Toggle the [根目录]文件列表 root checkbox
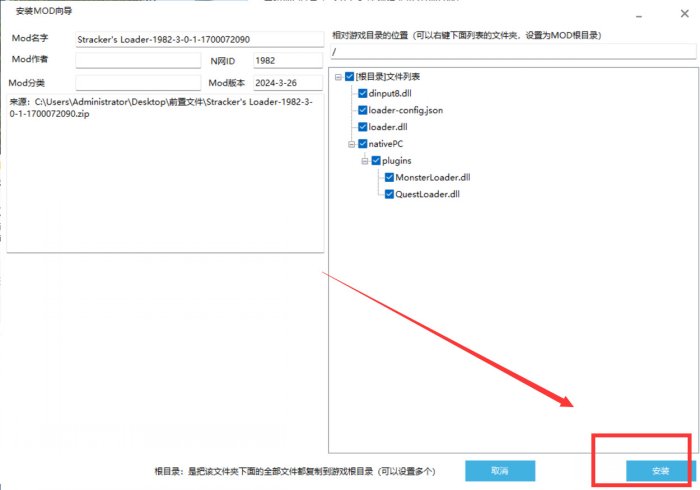The height and width of the screenshot is (490, 700). (x=349, y=76)
